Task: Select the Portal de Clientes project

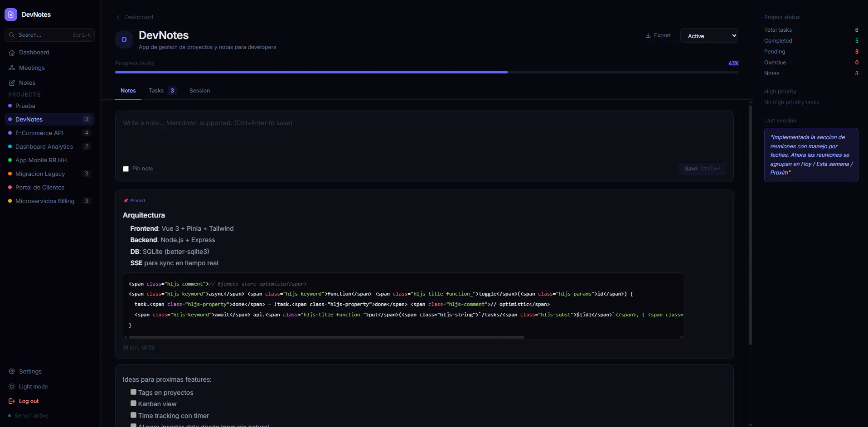Action: click(49, 187)
